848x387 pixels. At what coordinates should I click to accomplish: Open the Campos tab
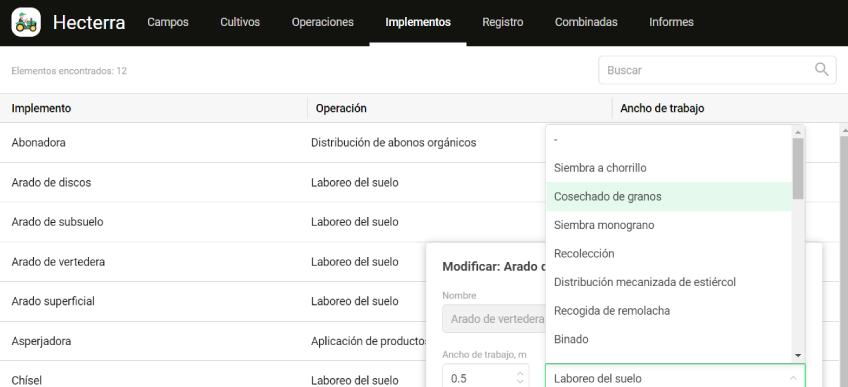coord(168,22)
